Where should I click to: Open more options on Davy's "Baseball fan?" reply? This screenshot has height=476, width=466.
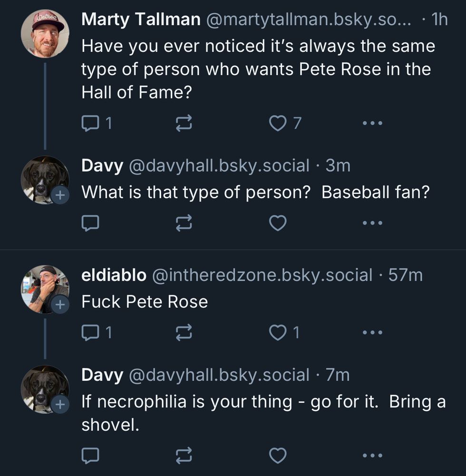[372, 223]
